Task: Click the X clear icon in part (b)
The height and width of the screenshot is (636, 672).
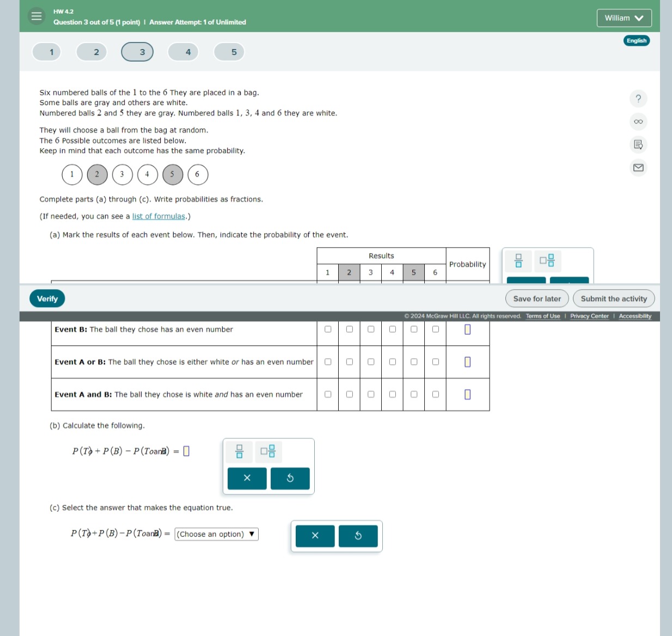Action: point(247,479)
